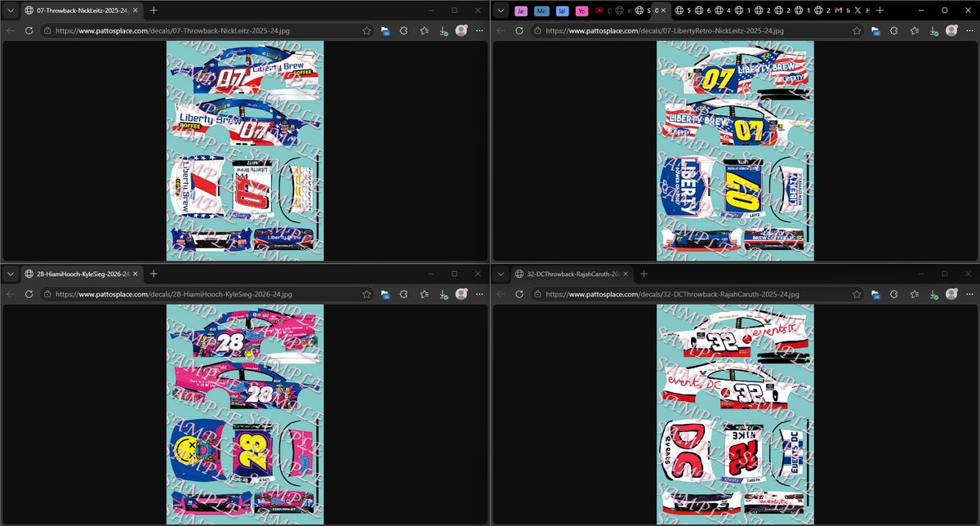Screen dimensions: 980x526
Task: Switch to the X (Twitter) tab
Action: click(x=862, y=11)
